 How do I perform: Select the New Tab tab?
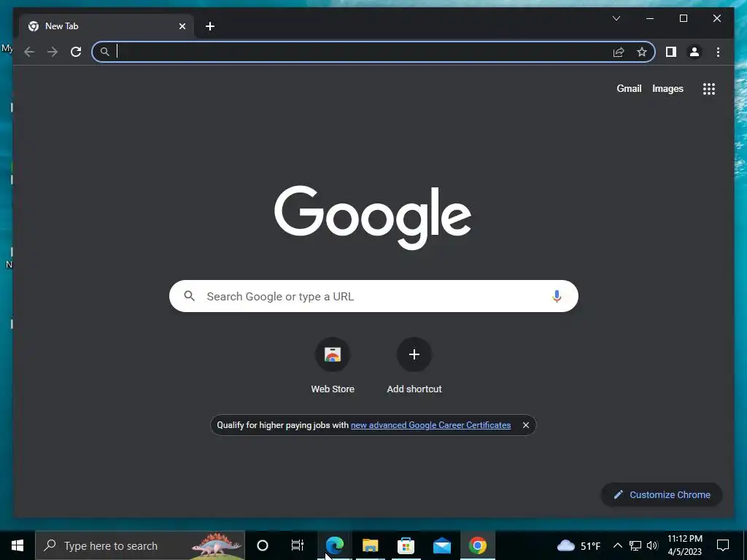106,26
